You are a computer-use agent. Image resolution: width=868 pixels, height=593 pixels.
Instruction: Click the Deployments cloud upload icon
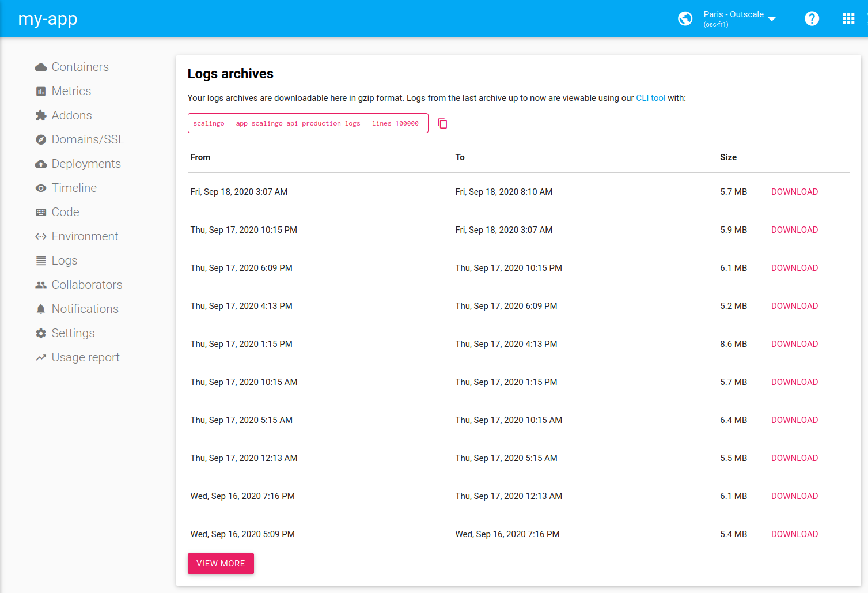point(41,164)
